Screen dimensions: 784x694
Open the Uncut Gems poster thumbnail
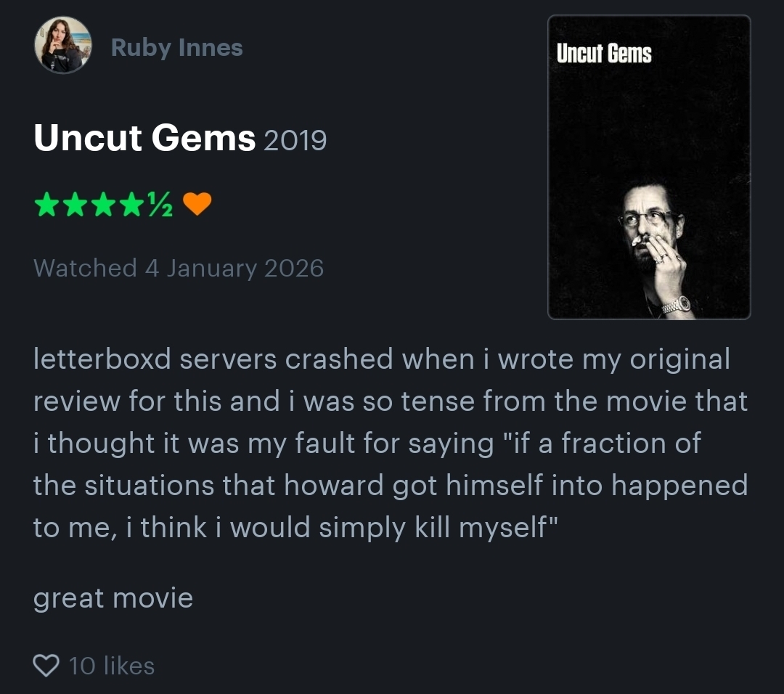[648, 167]
